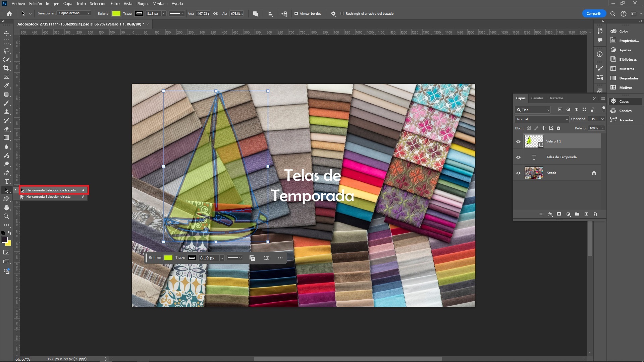This screenshot has height=362, width=644.
Task: Click the Delete Layer icon
Action: coord(595,214)
